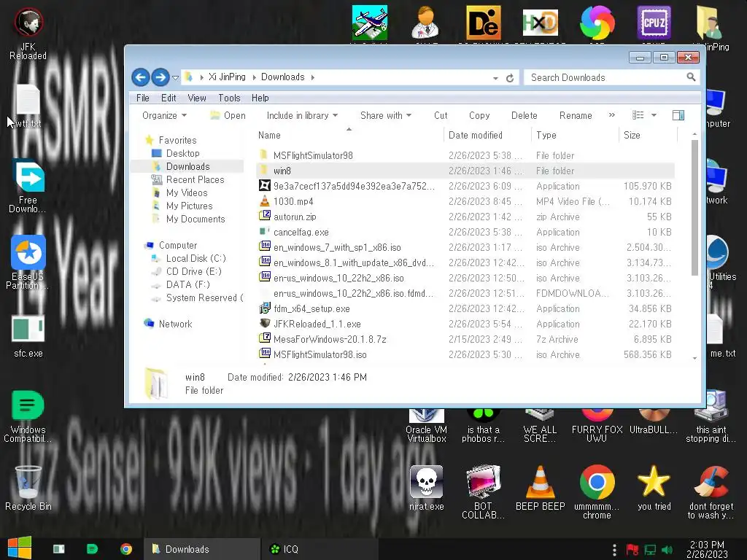747x560 pixels.
Task: Select the fdm_x64_setup.exe icon
Action: point(264,308)
